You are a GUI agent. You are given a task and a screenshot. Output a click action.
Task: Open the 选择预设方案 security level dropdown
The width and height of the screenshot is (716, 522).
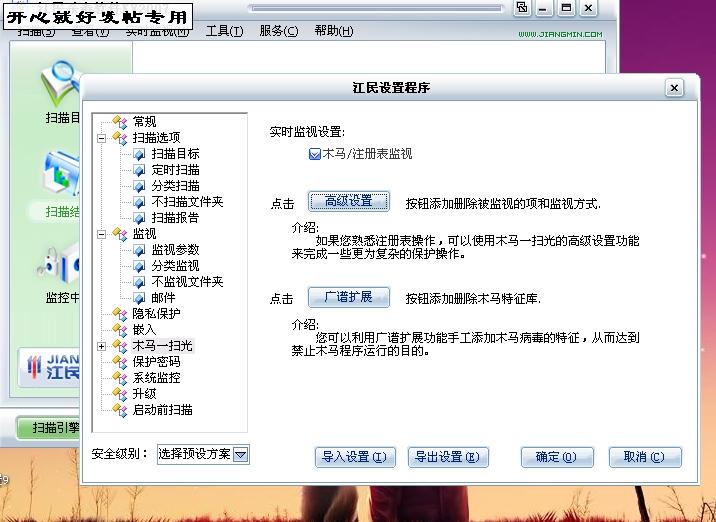241,454
